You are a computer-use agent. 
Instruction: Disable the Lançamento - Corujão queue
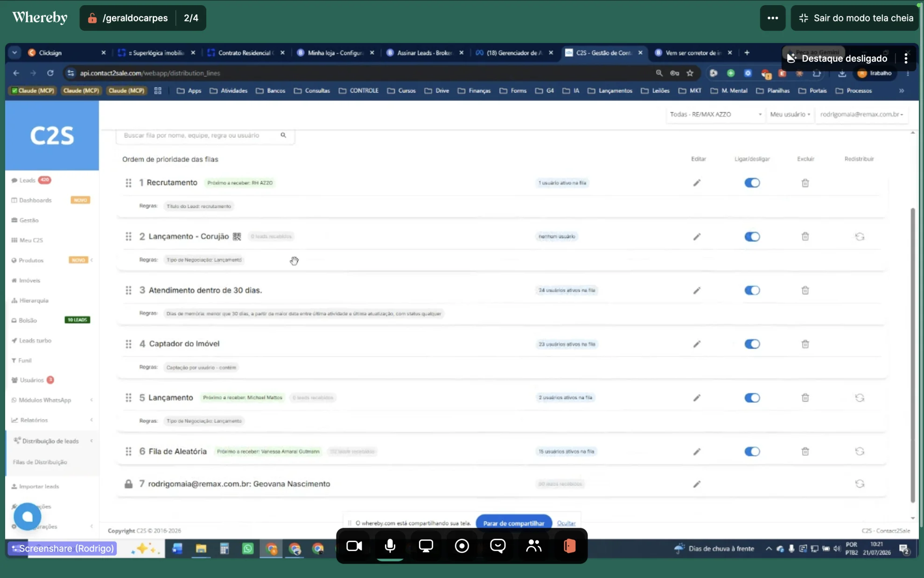pyautogui.click(x=752, y=237)
